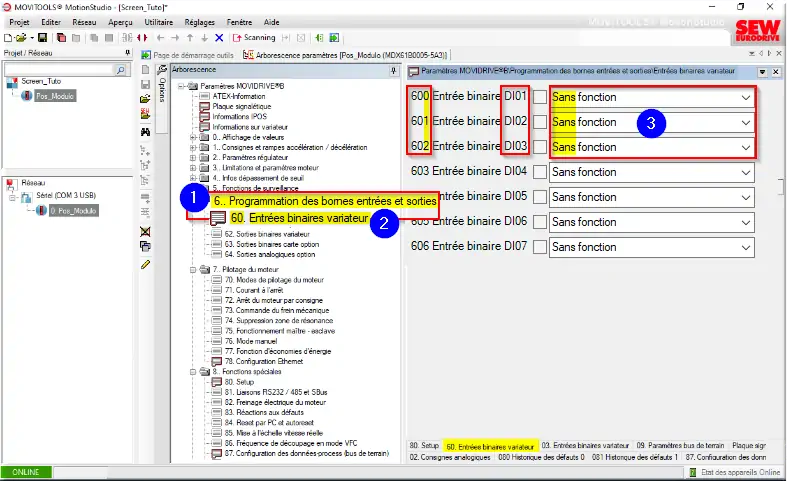Toggle checkbox for Entrée binaire DI05

540,197
